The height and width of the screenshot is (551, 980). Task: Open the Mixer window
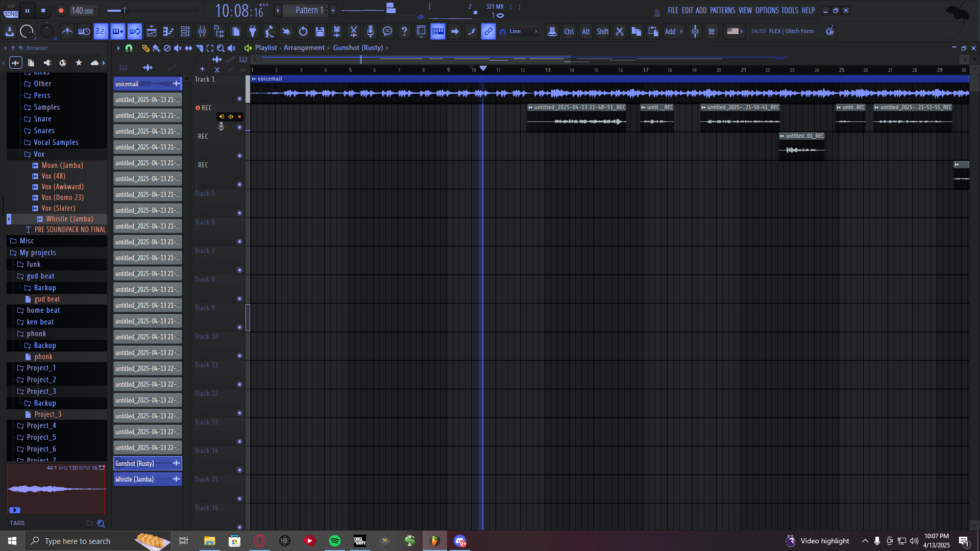pos(202,32)
